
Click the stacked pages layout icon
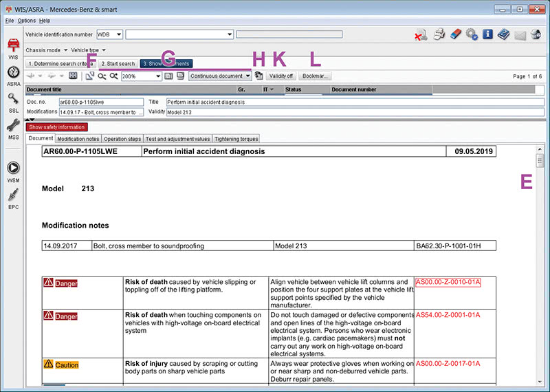click(180, 76)
